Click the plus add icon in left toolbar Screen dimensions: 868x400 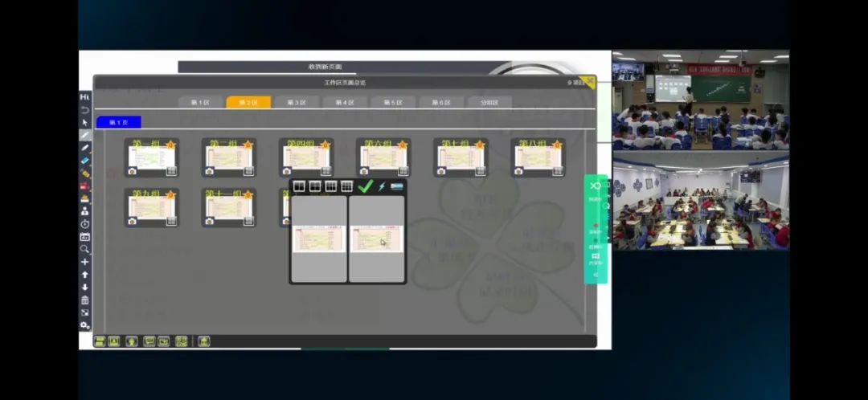tap(84, 262)
